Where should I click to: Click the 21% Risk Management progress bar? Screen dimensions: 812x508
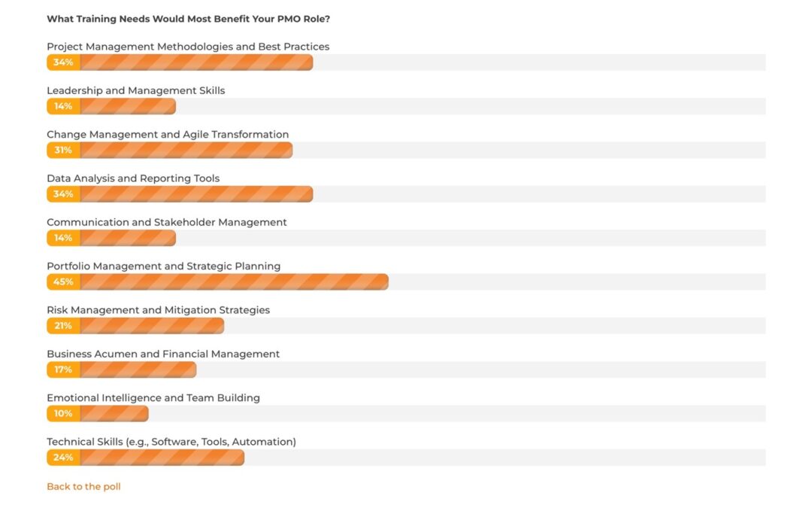click(x=135, y=326)
